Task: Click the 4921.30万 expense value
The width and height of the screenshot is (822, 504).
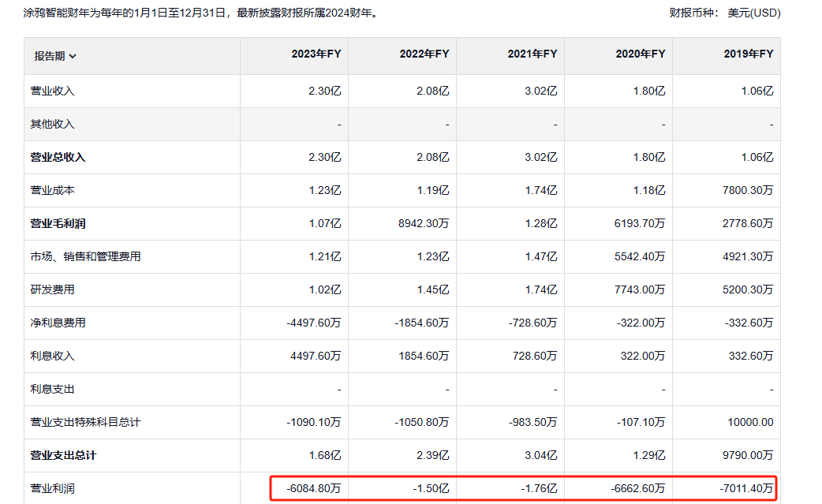Action: (748, 256)
